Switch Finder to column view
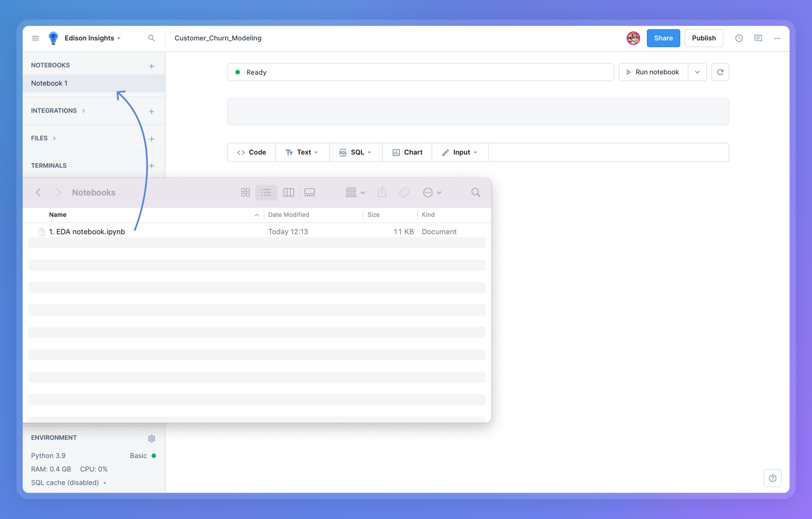Screen dimensions: 812x519 (x=289, y=192)
